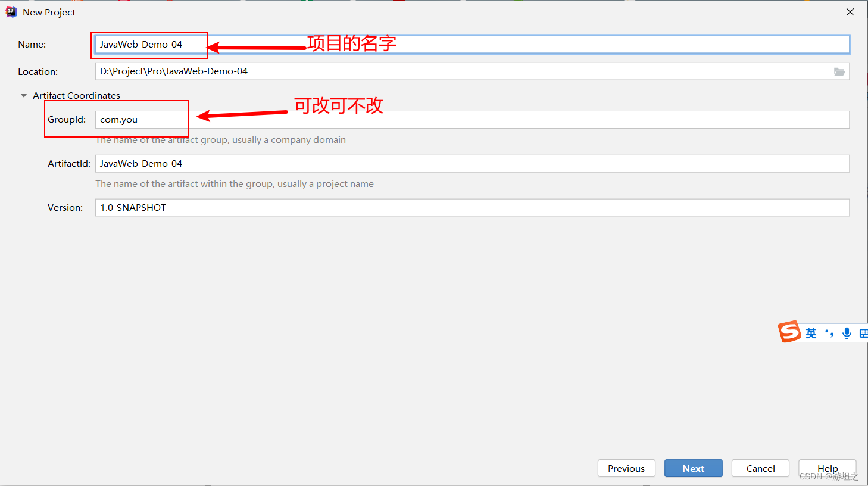Viewport: 868px width, 486px height.
Task: Click the Sogou input method S logo
Action: coord(790,332)
